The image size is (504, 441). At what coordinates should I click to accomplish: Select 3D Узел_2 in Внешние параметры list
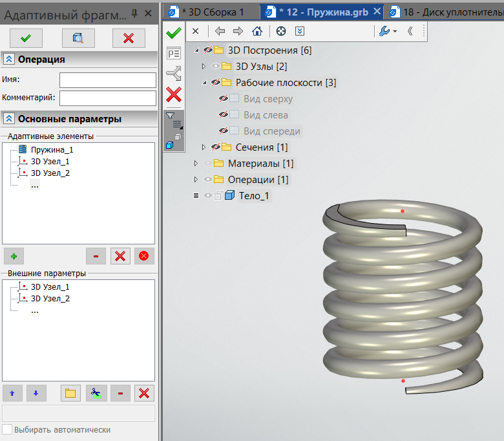tap(50, 299)
